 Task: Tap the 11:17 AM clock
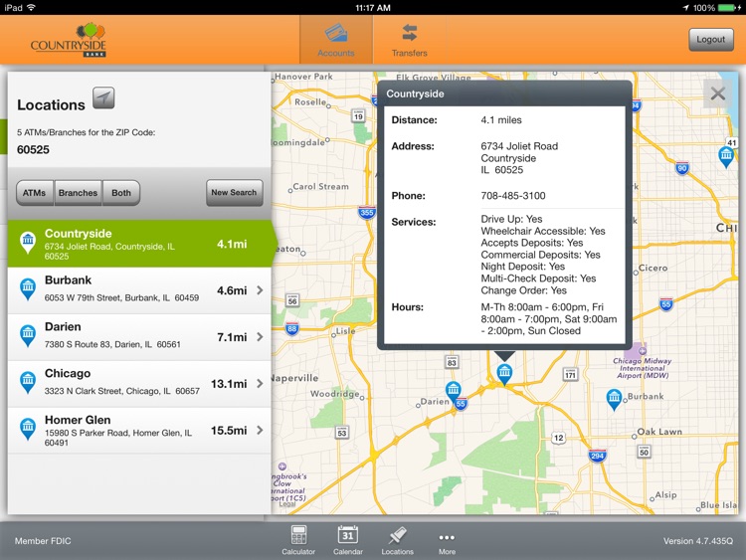coord(373,8)
